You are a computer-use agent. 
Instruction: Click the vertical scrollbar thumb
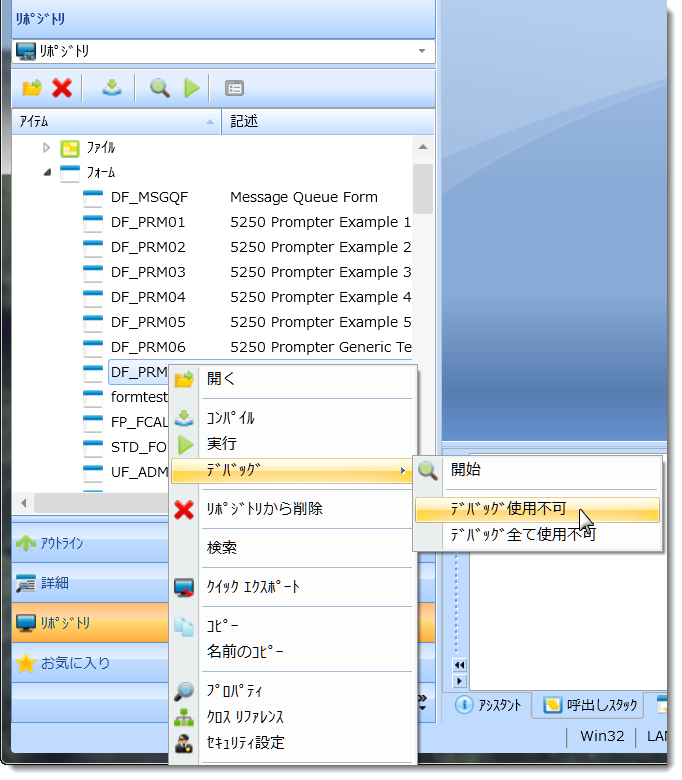click(x=423, y=189)
